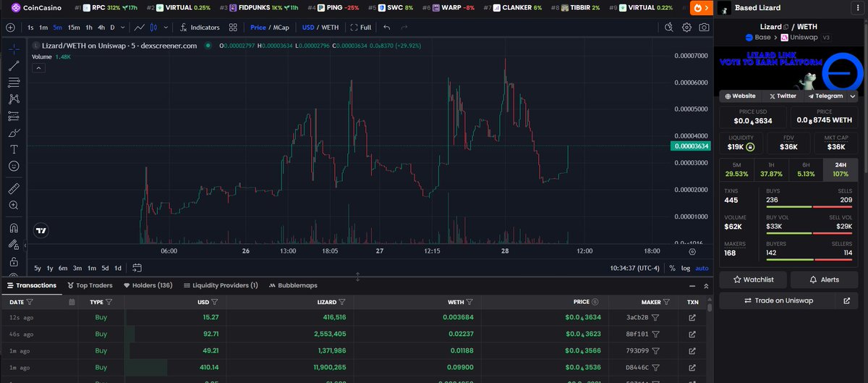Select the brush drawing tool

[x=14, y=132]
